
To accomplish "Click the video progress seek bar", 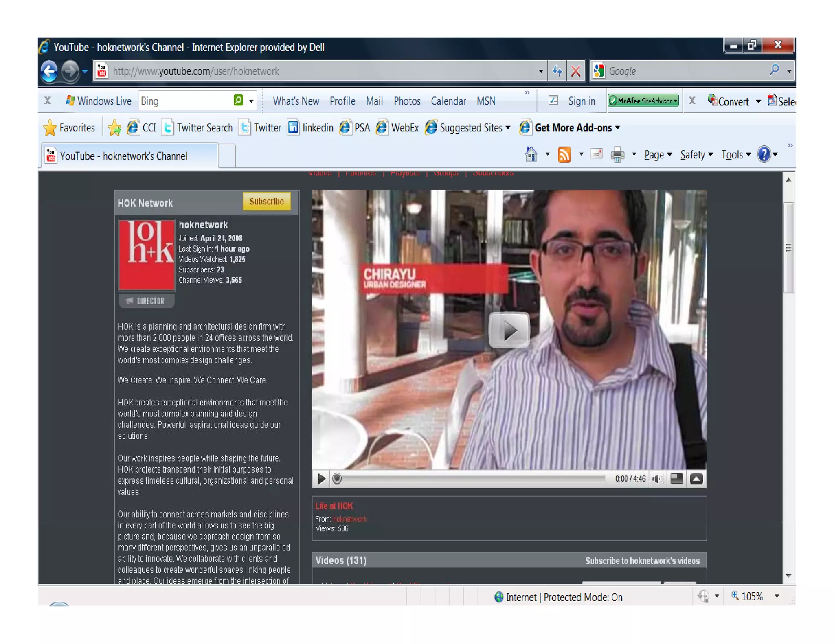I will tap(472, 479).
